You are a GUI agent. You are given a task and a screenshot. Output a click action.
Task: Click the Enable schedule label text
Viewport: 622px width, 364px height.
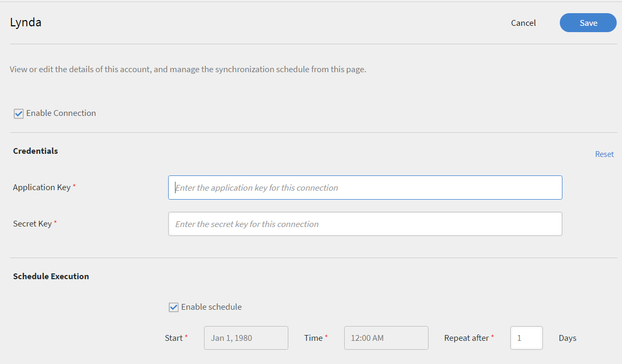point(211,307)
